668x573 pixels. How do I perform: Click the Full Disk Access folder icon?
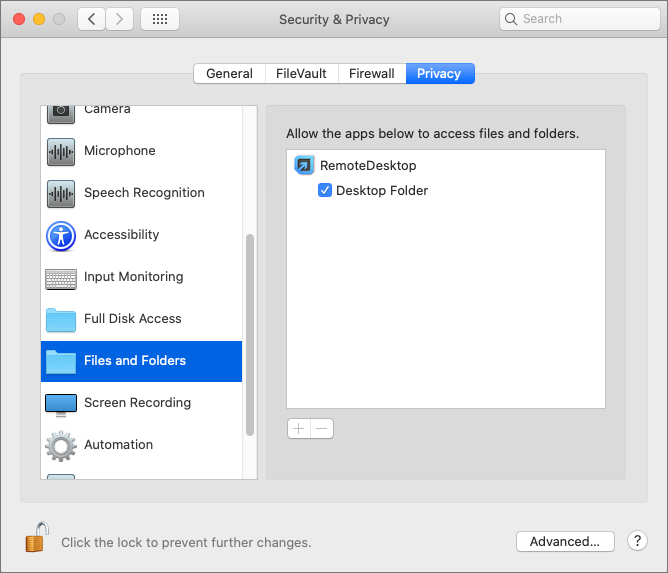click(61, 319)
